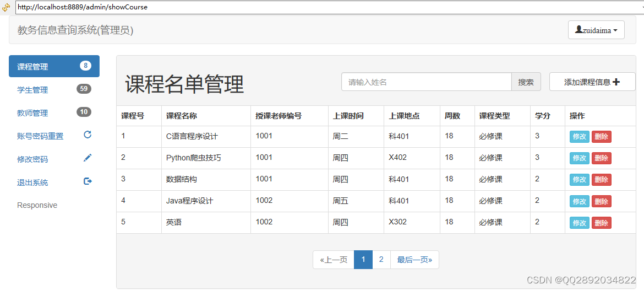Click the 8 badge on 课程管理
644x290 pixels.
[85, 66]
